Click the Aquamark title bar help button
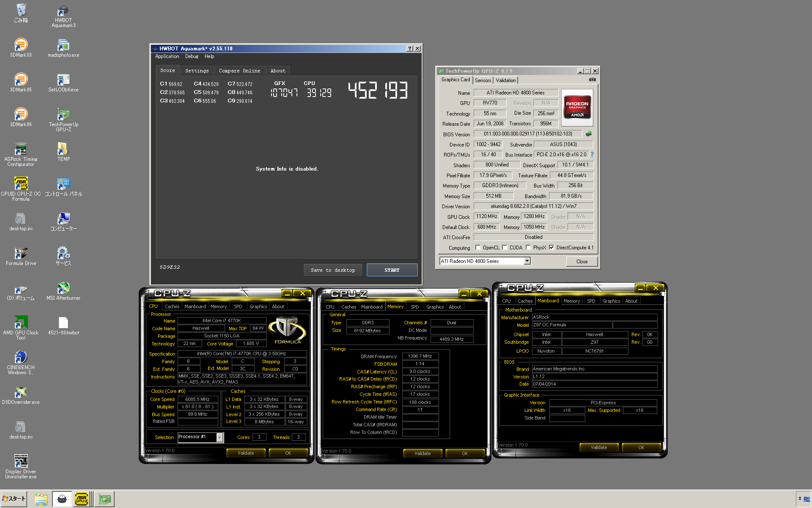Screen dimensions: 812x508 coord(410,49)
